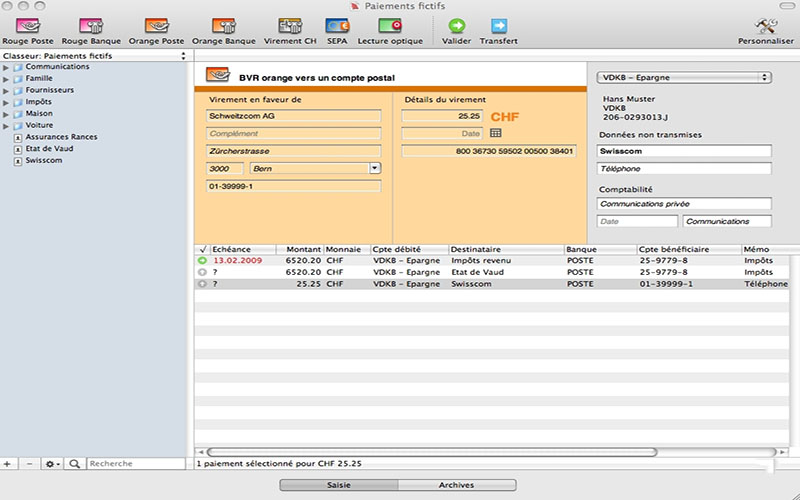Click the Transfert toolbar icon
This screenshot has height=500, width=800.
(499, 26)
